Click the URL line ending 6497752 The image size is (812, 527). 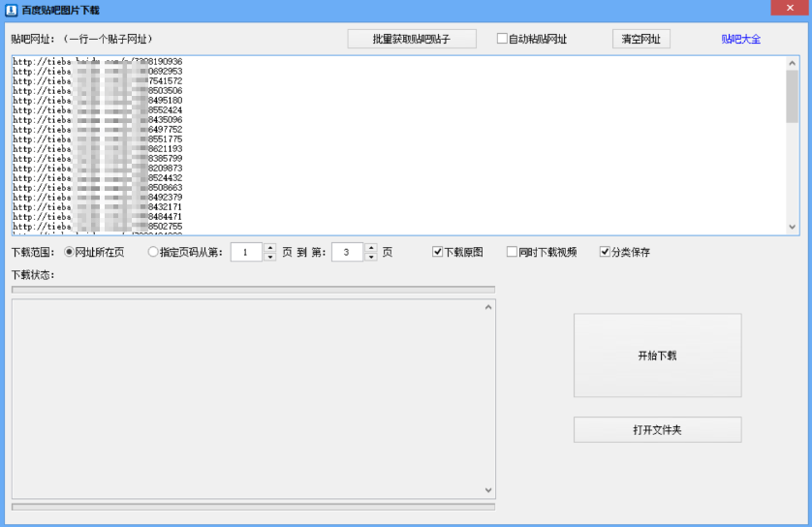(97, 130)
